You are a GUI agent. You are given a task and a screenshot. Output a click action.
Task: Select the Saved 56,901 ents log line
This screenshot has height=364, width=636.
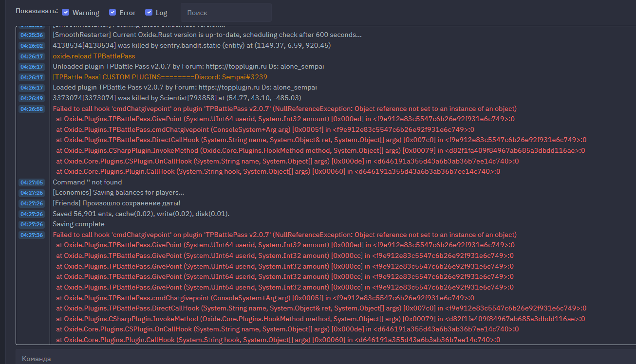(x=141, y=214)
